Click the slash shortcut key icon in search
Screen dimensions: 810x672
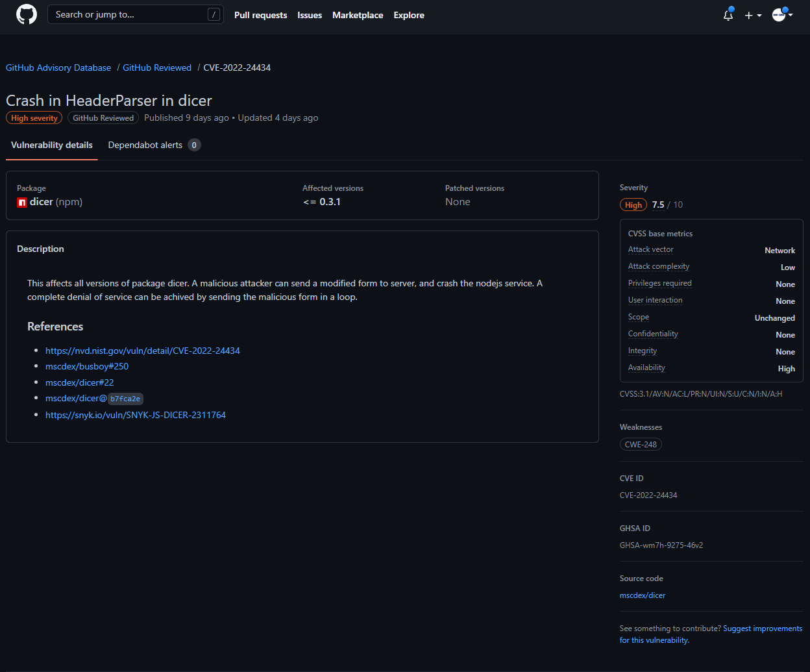[x=214, y=14]
